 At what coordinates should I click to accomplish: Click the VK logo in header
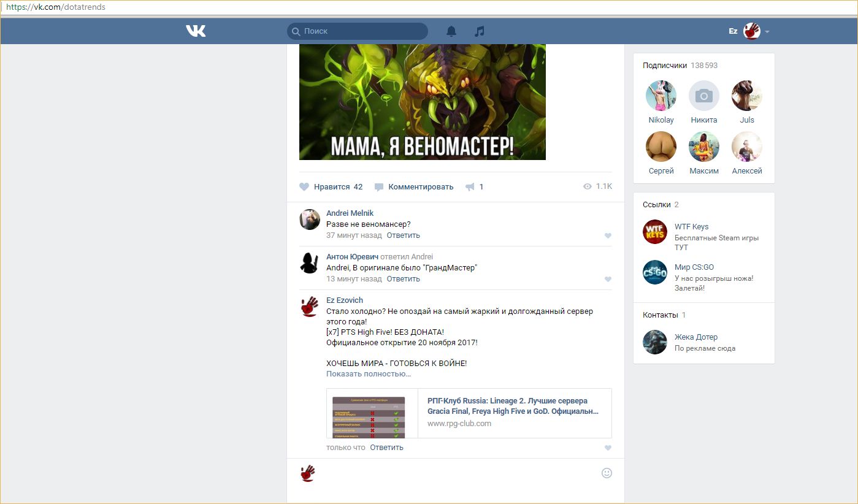point(196,31)
